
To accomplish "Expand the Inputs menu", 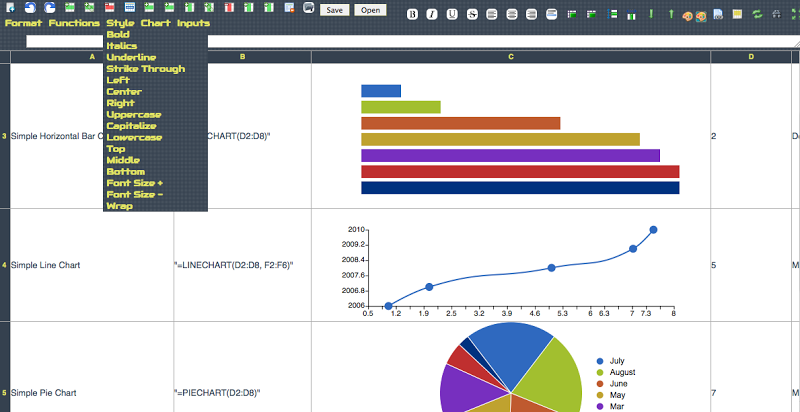I will [x=193, y=23].
